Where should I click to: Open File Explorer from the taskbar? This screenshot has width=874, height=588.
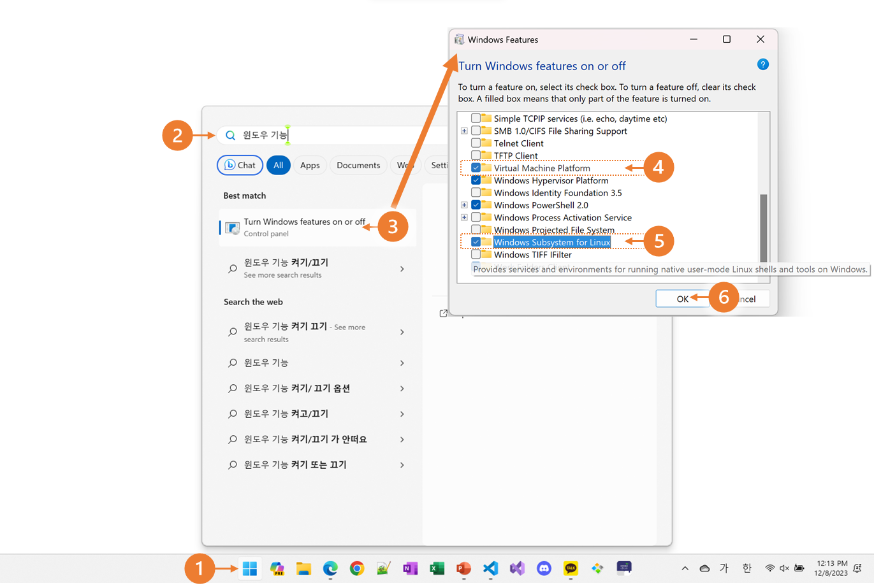click(303, 568)
